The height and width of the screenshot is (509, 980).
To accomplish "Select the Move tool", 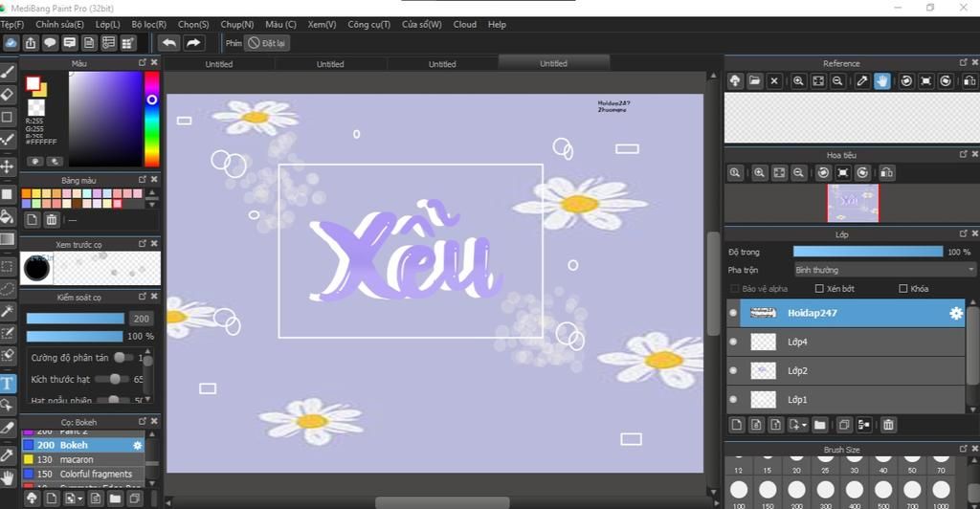I will click(8, 166).
